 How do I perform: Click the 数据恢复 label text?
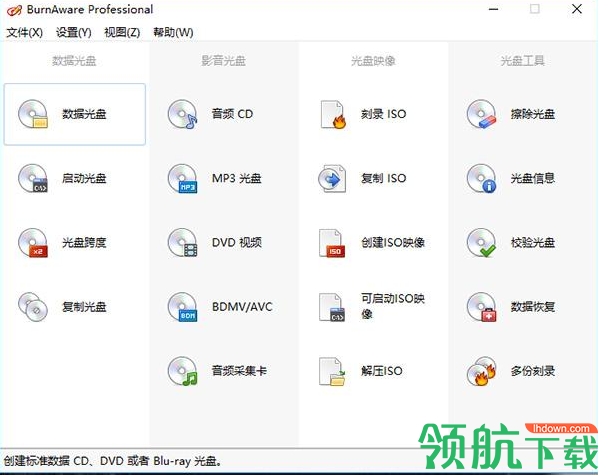coord(533,307)
